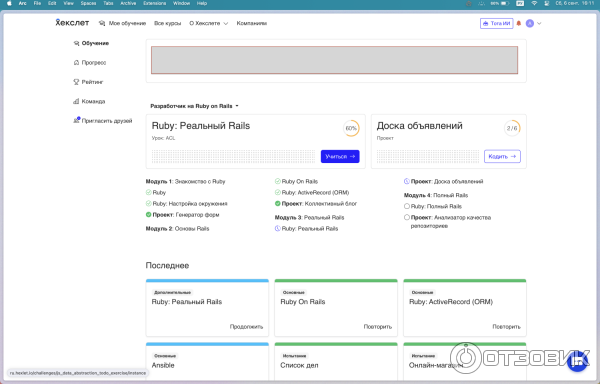Click the Тота ИИ button
600x384 pixels.
496,23
